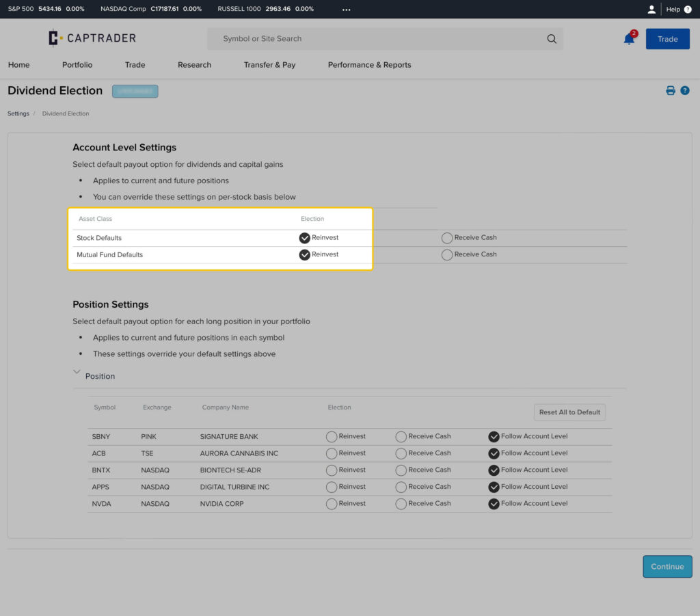This screenshot has height=616, width=700.
Task: Click the Exchange column header
Action: tap(157, 407)
